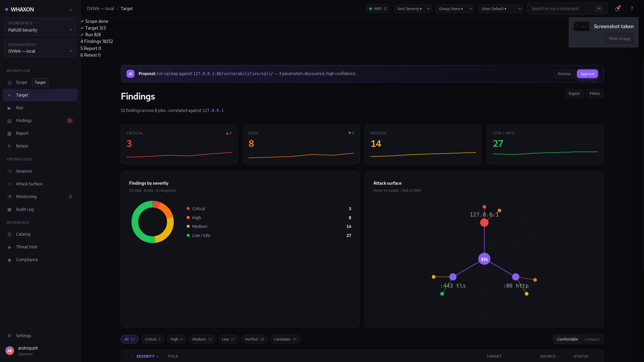This screenshot has height=362, width=644.
Task: Select the Critical 3 filter tab
Action: point(153,339)
